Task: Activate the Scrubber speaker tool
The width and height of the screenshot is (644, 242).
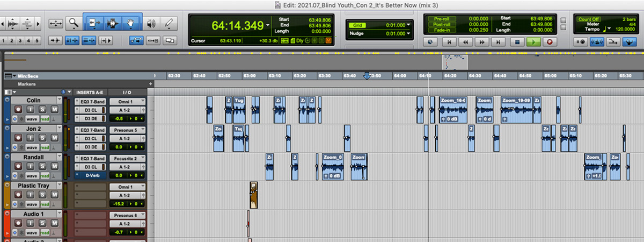Action: point(151,23)
